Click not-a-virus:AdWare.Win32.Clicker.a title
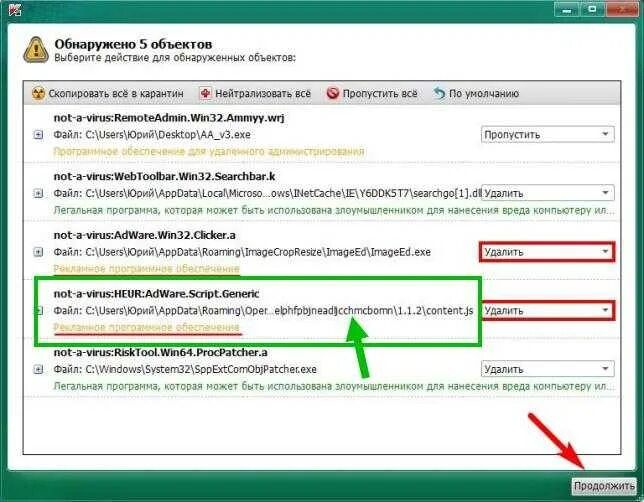Image resolution: width=644 pixels, height=502 pixels. (145, 235)
